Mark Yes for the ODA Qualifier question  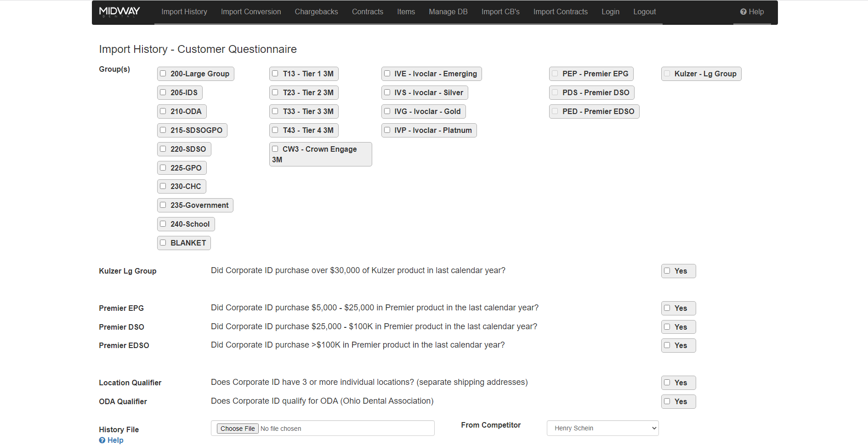coord(667,401)
